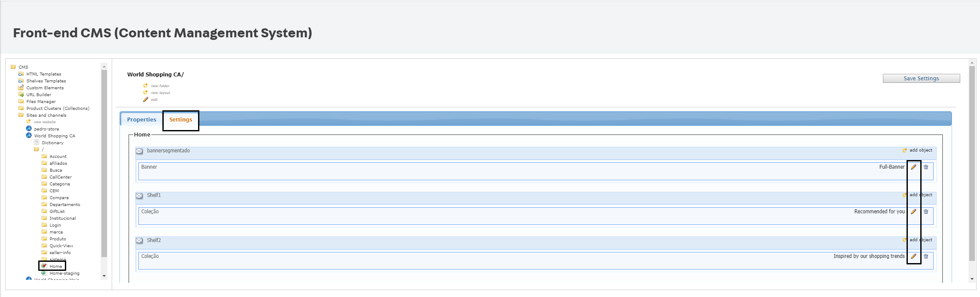Image resolution: width=980 pixels, height=297 pixels.
Task: Edit 'Inspired by our shopping trends' object
Action: point(913,256)
